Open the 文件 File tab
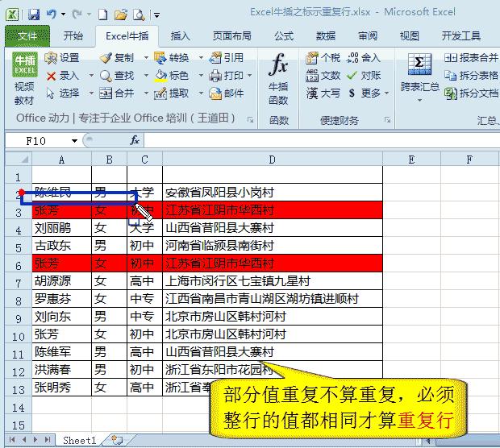Screen dimensions: 500x448 pyautogui.click(x=27, y=36)
